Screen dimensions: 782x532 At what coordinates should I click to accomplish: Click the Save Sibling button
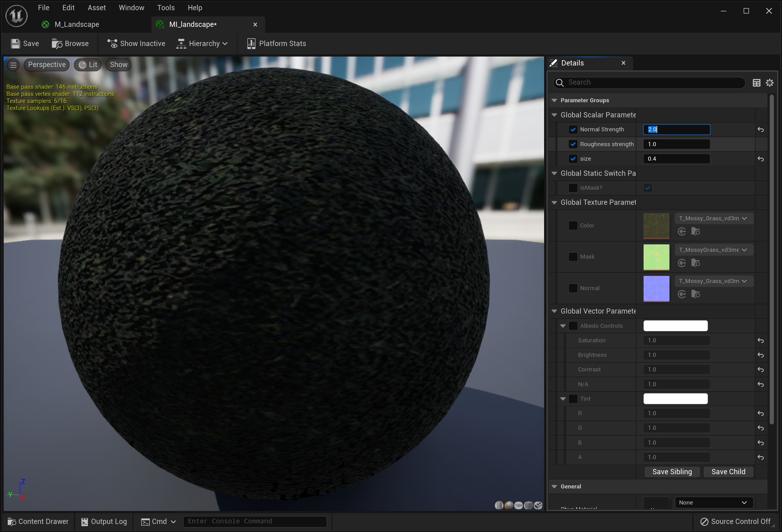click(672, 472)
